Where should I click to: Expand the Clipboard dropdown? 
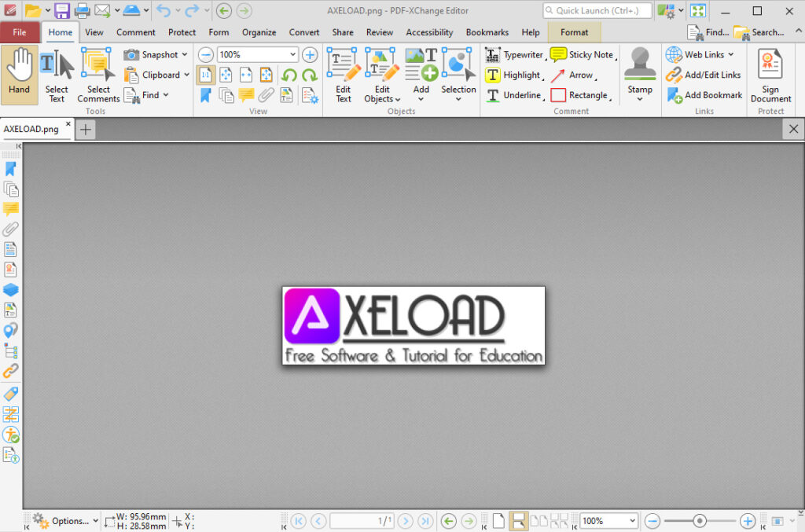(x=187, y=75)
